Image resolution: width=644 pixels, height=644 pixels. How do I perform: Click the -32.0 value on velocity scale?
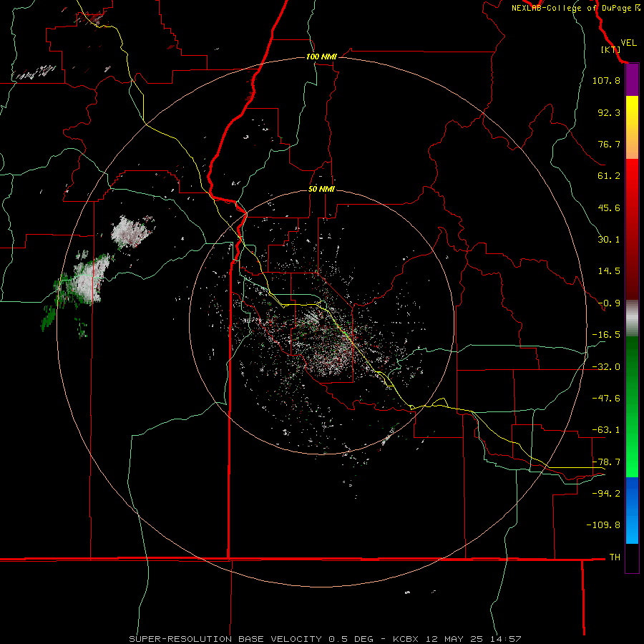tap(606, 367)
